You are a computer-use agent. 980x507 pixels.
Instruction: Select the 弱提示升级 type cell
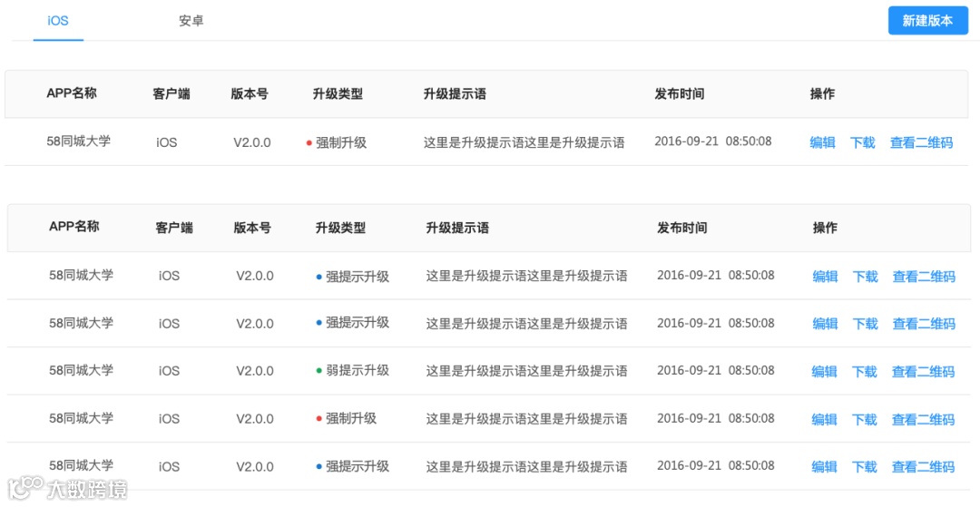click(x=352, y=370)
